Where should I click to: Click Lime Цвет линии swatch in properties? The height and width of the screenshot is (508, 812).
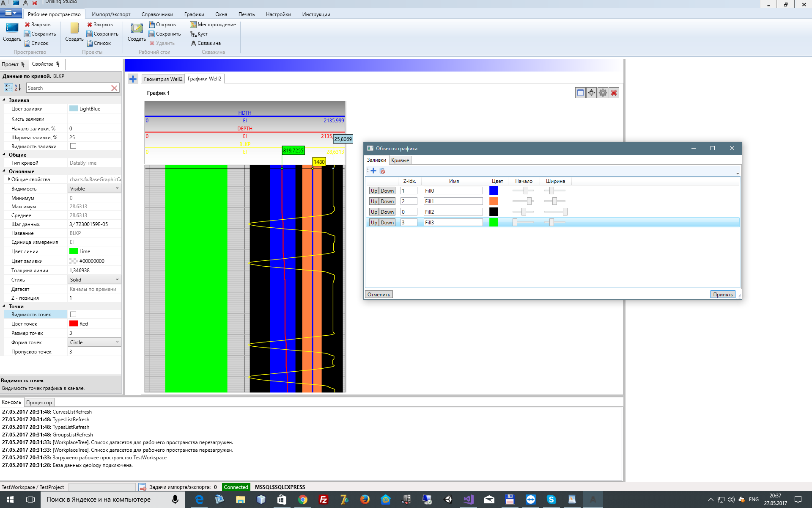74,251
